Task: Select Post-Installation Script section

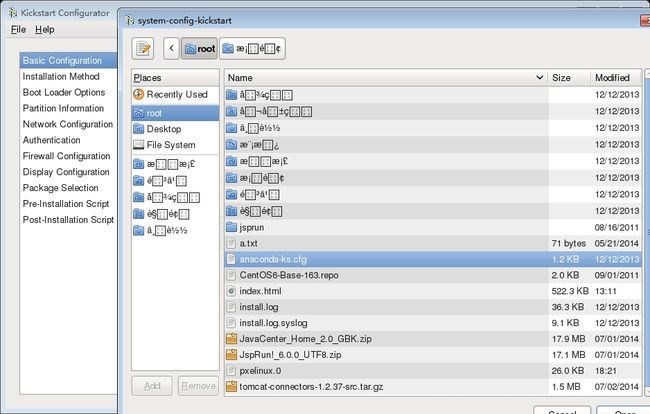Action: (69, 220)
